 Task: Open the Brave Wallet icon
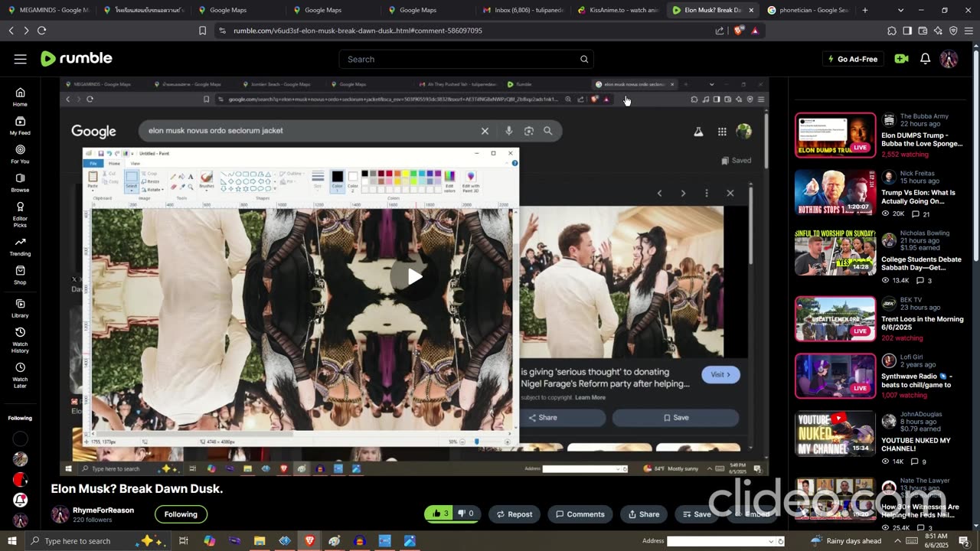pyautogui.click(x=923, y=31)
